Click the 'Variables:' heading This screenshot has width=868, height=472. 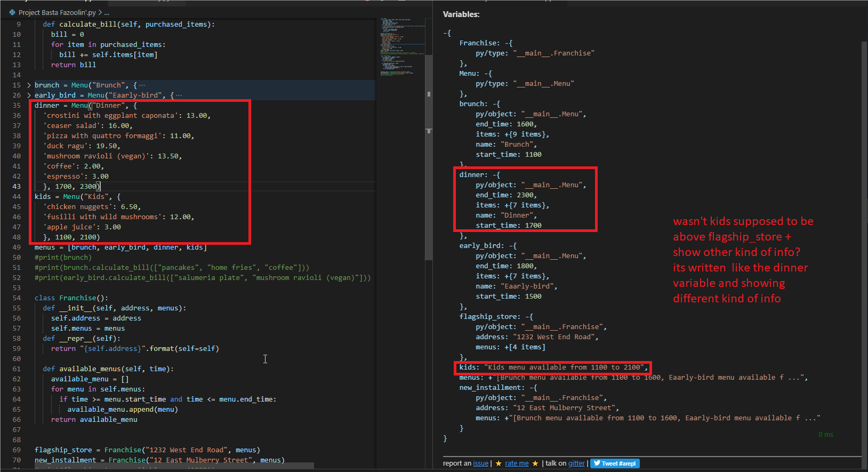tap(461, 14)
